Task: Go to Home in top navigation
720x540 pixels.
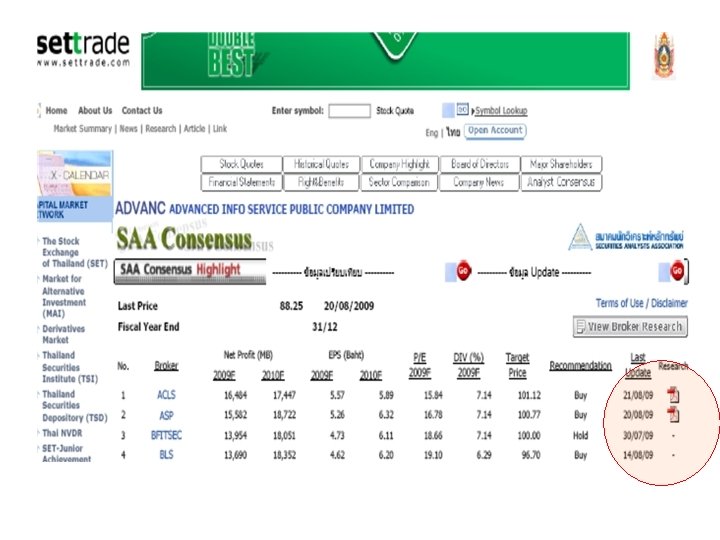Action: click(56, 110)
